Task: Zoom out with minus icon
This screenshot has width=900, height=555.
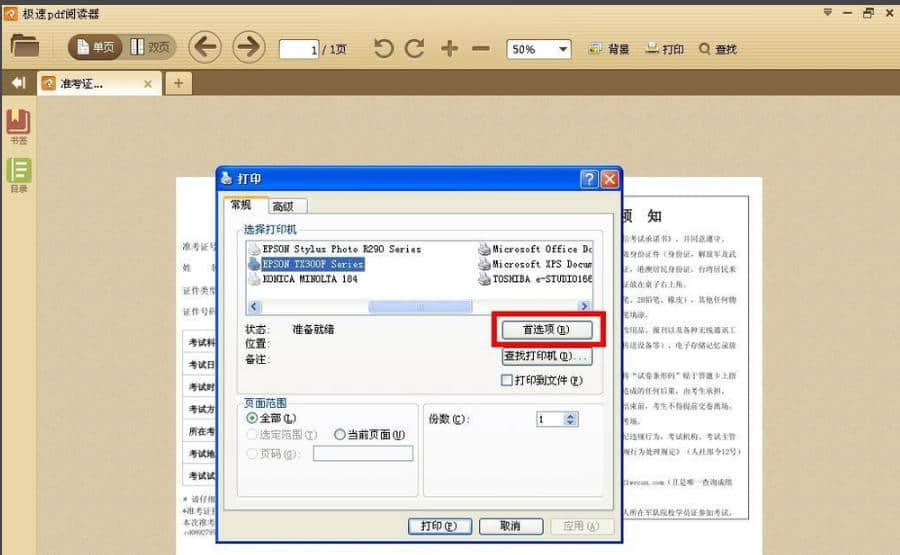Action: tap(481, 48)
